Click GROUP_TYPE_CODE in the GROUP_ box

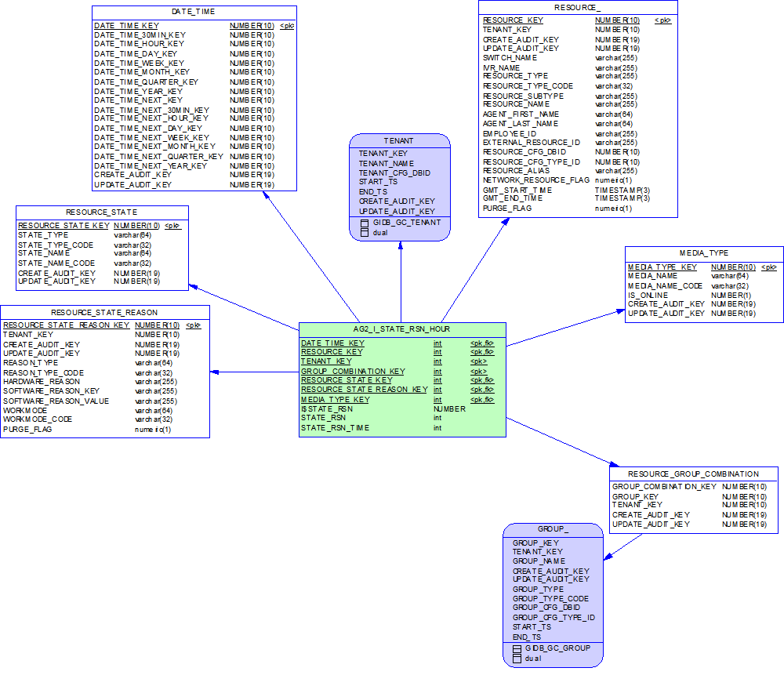[x=550, y=599]
